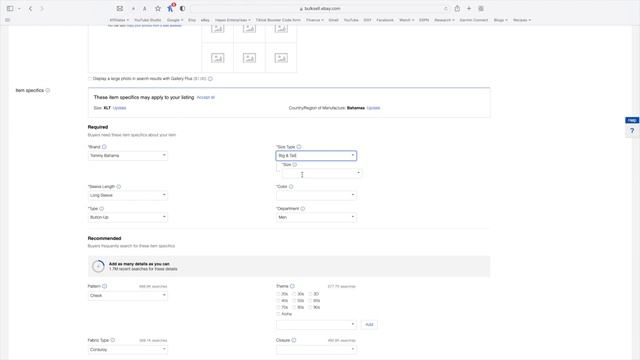Open the Garmin Connect bookmark

[473, 20]
